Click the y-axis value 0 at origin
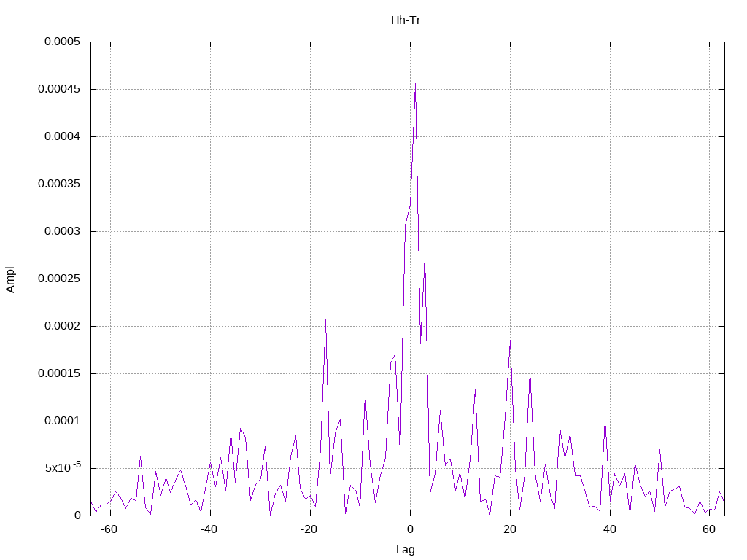This screenshot has width=747, height=560. coord(77,516)
